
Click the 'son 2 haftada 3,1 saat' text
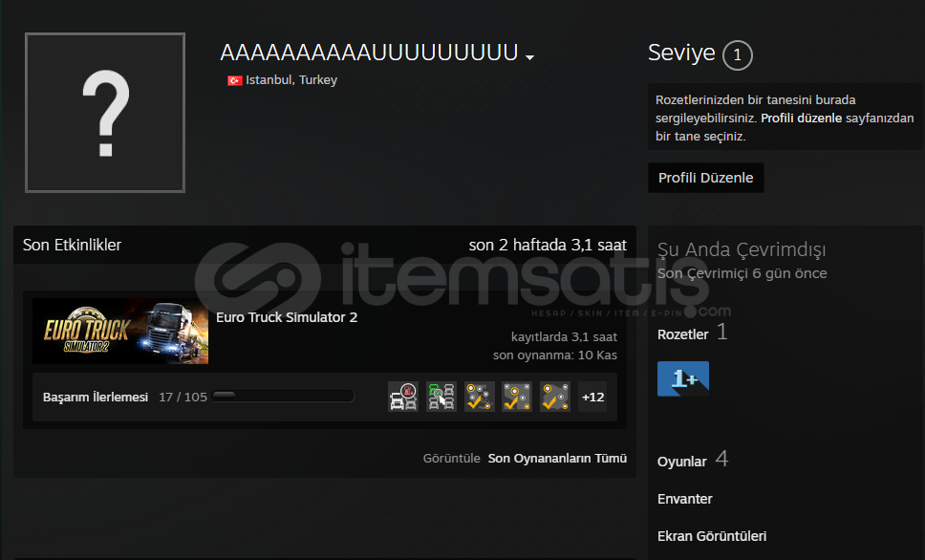tap(548, 245)
